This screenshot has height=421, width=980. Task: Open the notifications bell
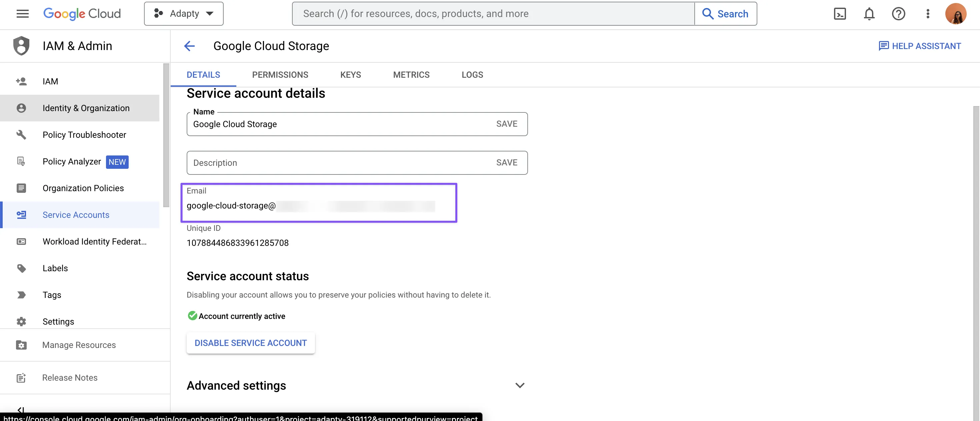click(869, 14)
